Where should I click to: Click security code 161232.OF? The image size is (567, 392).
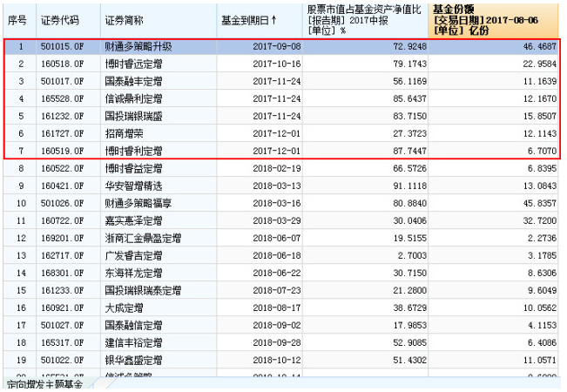(x=62, y=116)
